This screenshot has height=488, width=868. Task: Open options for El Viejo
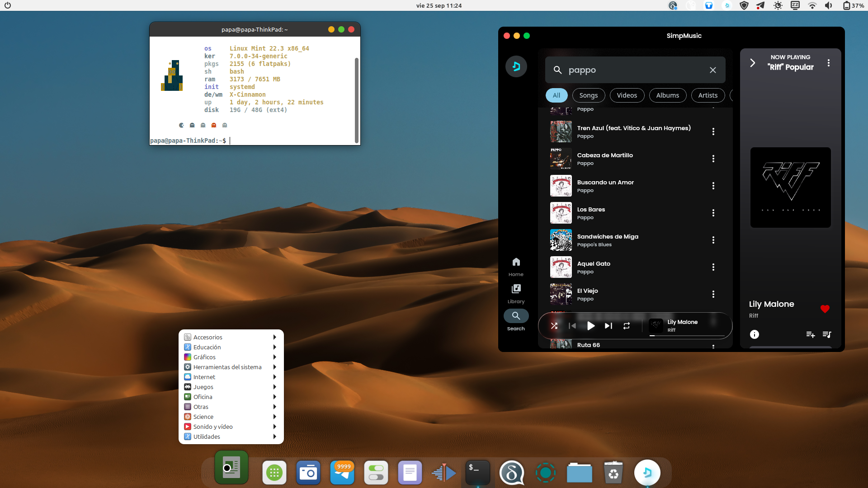[x=713, y=294]
